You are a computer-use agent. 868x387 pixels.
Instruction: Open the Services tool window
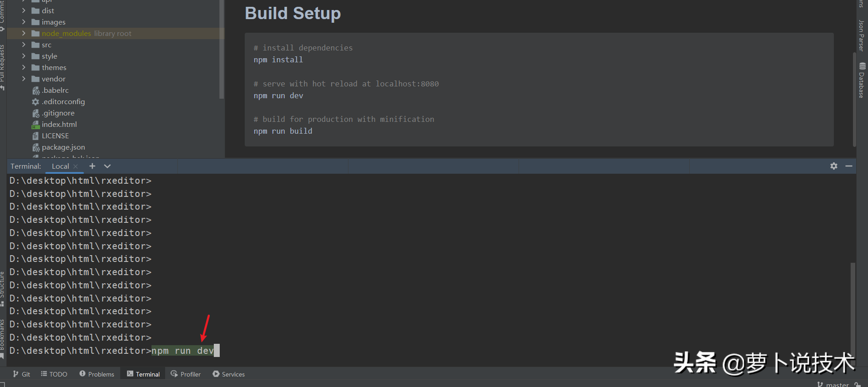point(228,374)
